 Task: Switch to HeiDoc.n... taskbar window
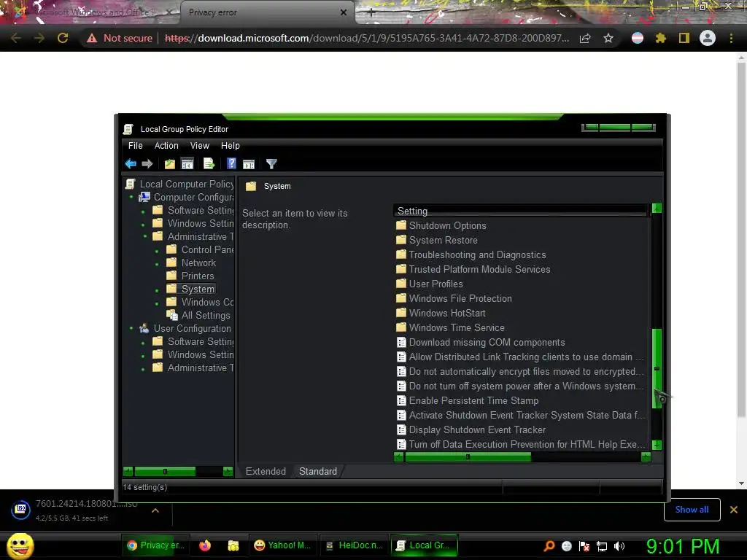point(354,545)
